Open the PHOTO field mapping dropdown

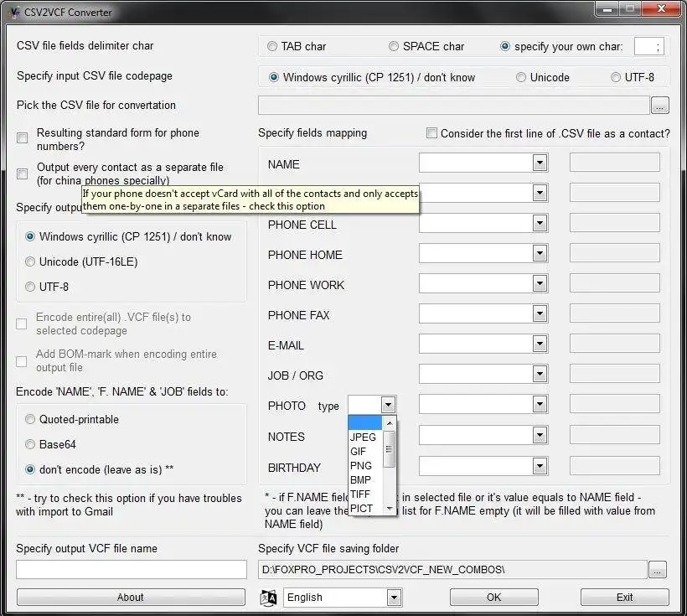coord(540,404)
